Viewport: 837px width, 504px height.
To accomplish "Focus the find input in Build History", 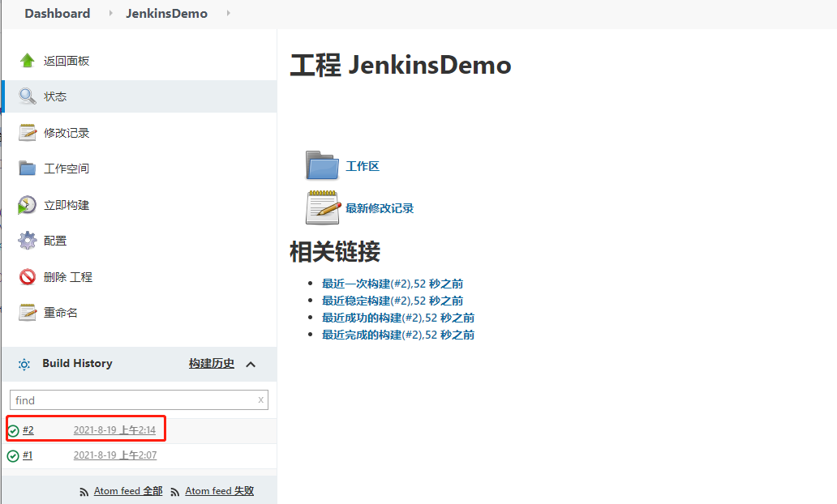I will tap(139, 400).
